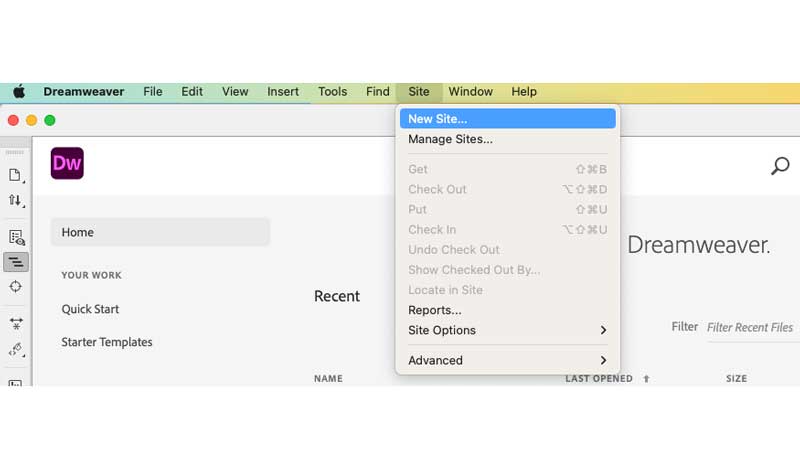Open the File menu
This screenshot has height=450, width=800.
coord(153,92)
